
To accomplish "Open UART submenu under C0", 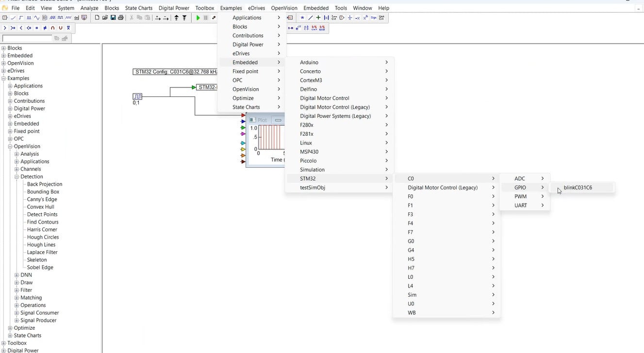I will point(525,206).
